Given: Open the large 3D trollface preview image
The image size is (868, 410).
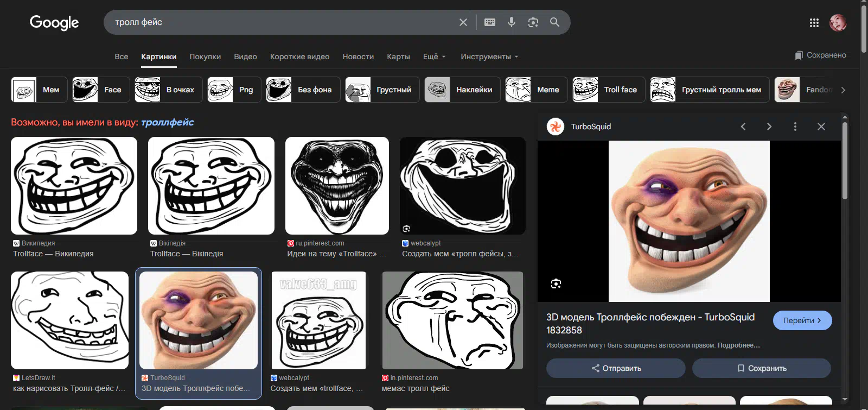Looking at the screenshot, I should pos(689,221).
